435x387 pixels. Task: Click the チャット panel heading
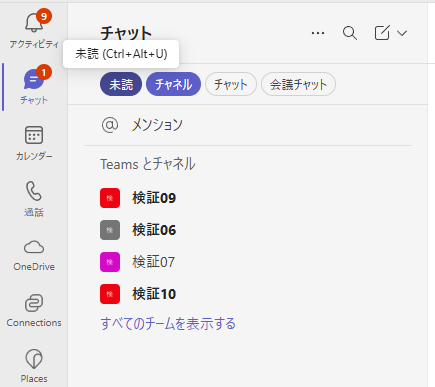[126, 33]
